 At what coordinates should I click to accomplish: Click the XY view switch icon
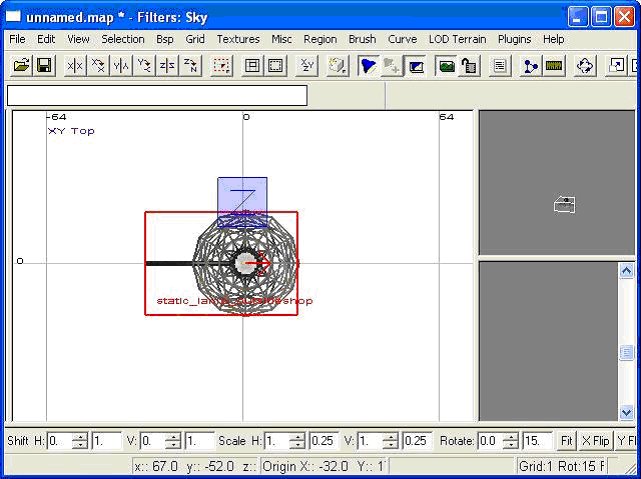[307, 66]
